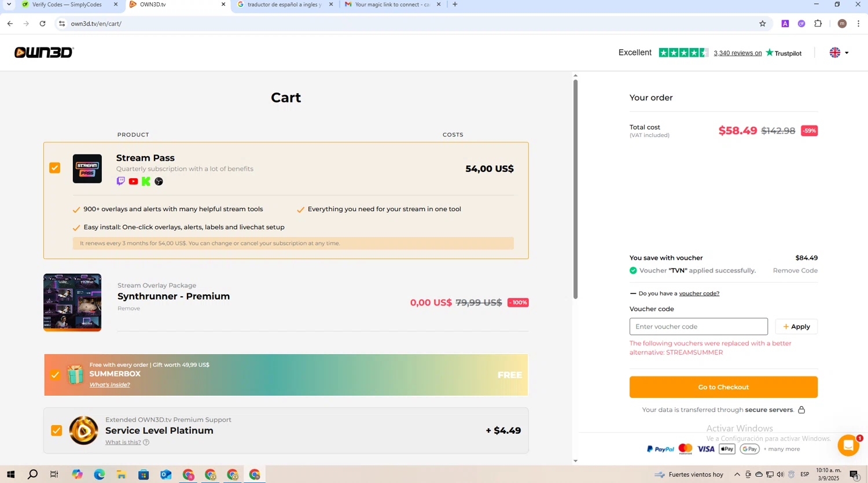
Task: Uncheck the SUMMERBOX gift checkbox
Action: (55, 375)
